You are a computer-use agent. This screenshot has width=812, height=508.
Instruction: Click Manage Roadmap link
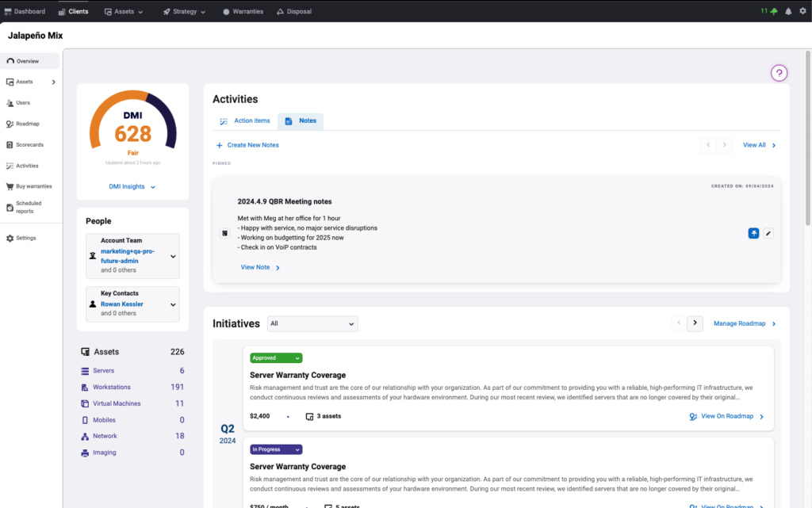click(x=745, y=324)
